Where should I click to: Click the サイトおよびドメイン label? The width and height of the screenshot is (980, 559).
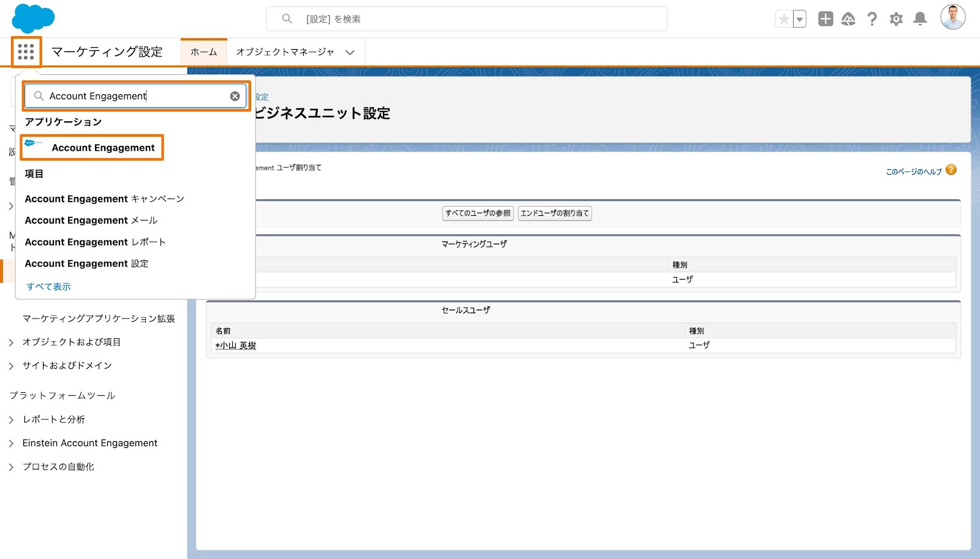pos(67,365)
